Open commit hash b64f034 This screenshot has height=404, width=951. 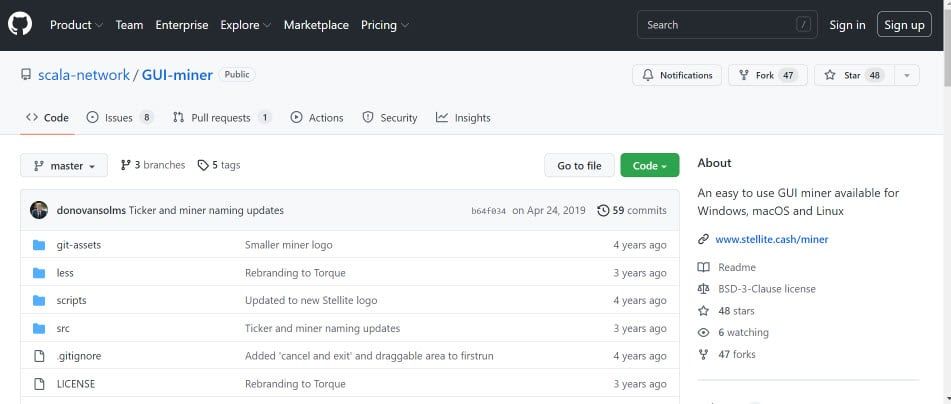coord(488,211)
